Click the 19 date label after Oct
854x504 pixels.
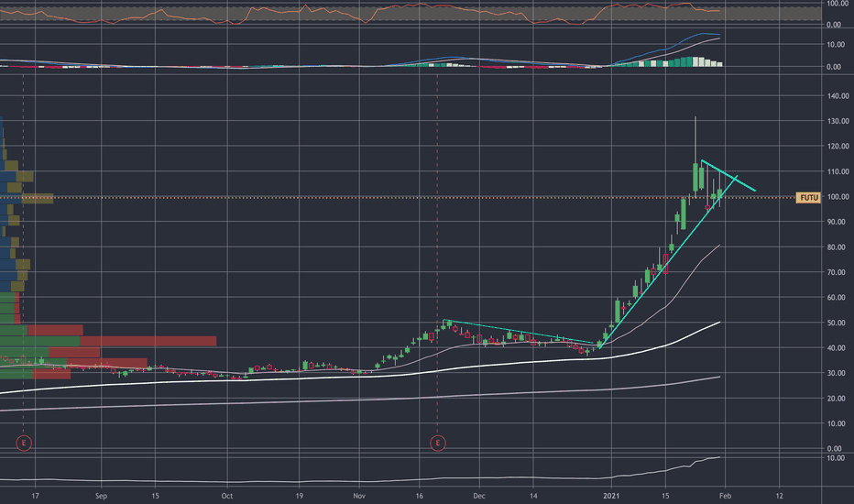coord(299,496)
